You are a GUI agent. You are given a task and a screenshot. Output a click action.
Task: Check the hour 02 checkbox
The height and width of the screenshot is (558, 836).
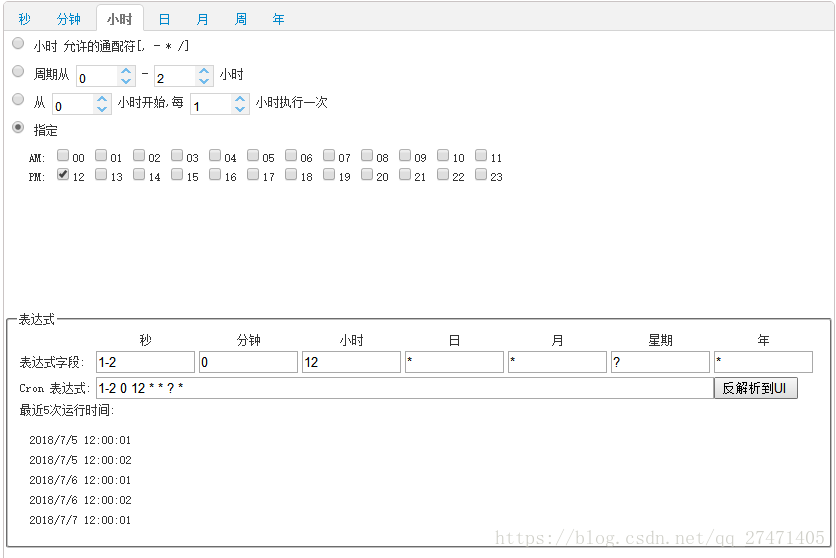(x=139, y=155)
